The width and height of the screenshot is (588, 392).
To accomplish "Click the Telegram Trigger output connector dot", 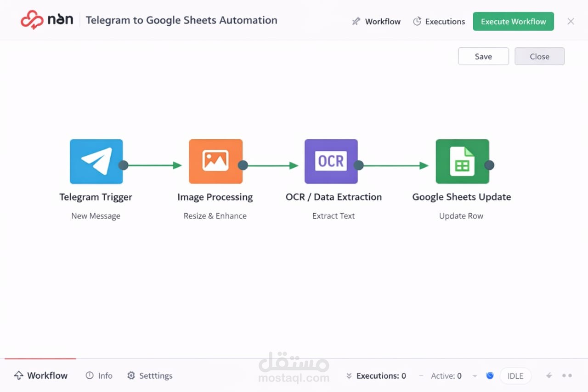I will tap(123, 165).
